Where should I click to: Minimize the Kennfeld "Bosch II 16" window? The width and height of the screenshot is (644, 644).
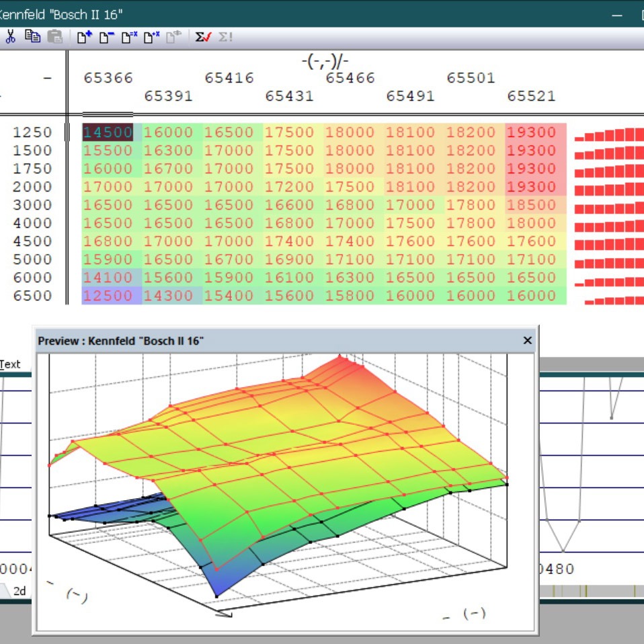click(x=616, y=15)
